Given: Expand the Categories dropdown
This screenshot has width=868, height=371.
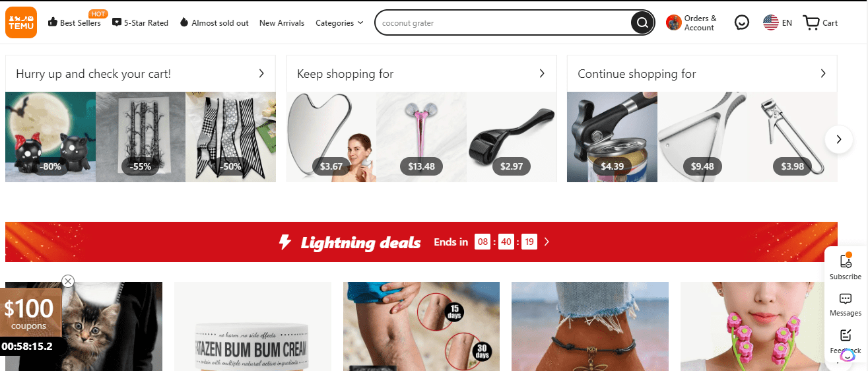Looking at the screenshot, I should [x=339, y=23].
